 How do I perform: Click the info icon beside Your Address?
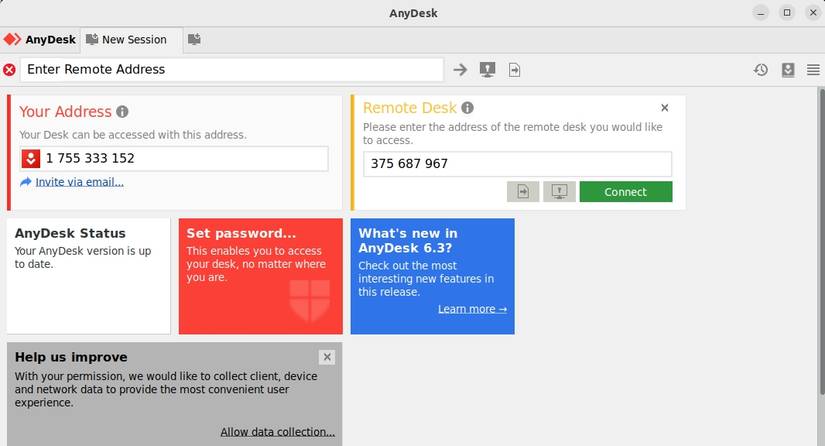tap(122, 112)
